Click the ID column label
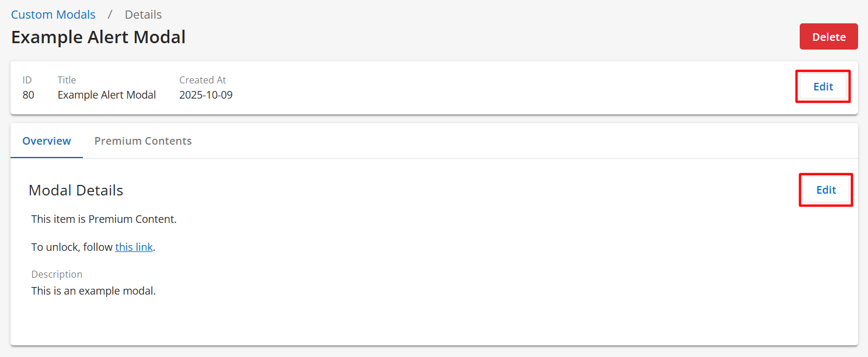868x357 pixels. (x=27, y=80)
